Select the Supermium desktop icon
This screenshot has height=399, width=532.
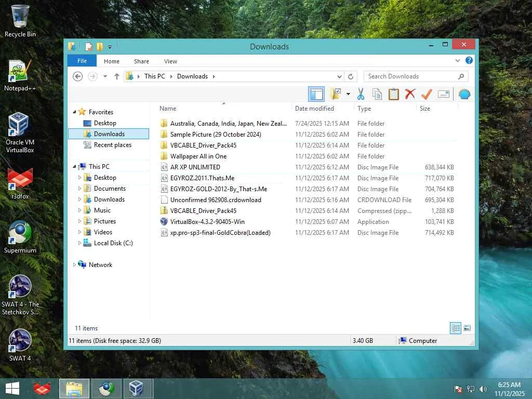20,237
